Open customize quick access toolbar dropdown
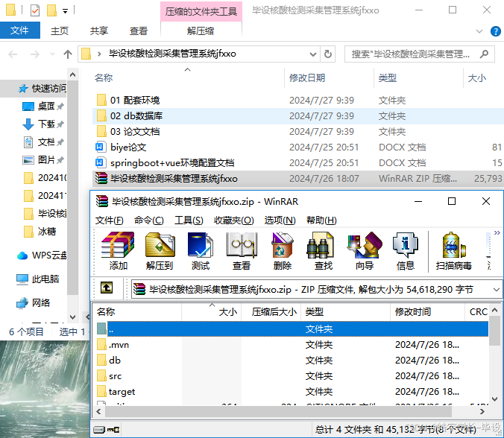Screen dimensions: 504x438 tap(66, 12)
